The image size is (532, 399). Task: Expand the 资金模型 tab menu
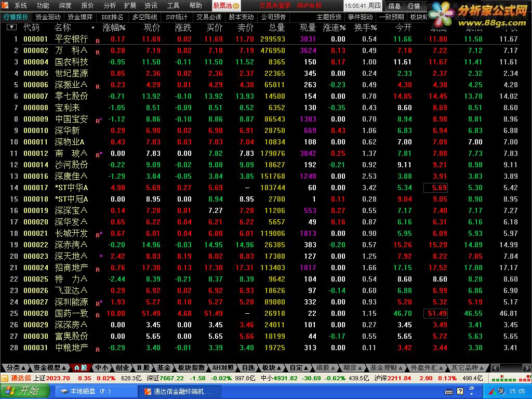49,368
